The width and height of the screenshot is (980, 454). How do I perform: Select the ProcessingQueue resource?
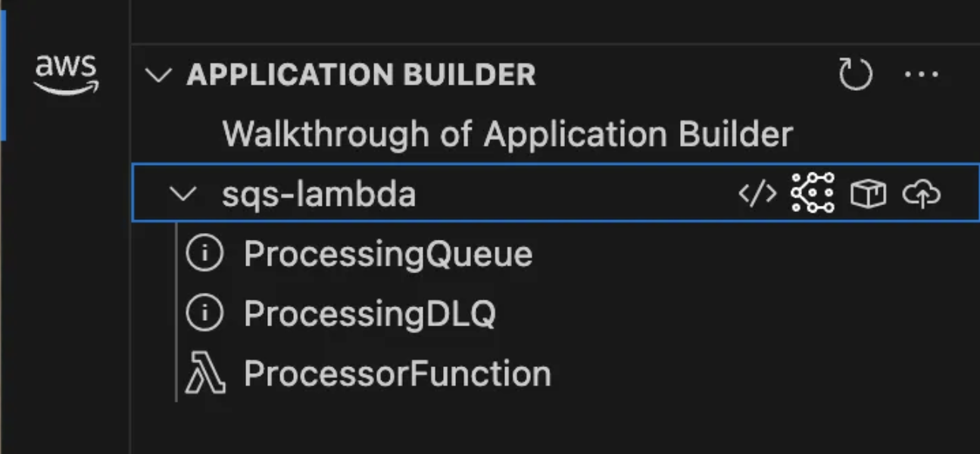(x=389, y=253)
